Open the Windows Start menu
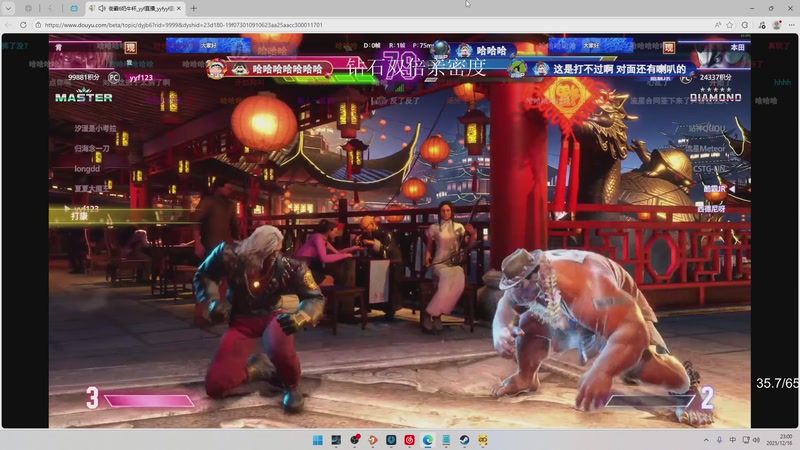 click(317, 440)
